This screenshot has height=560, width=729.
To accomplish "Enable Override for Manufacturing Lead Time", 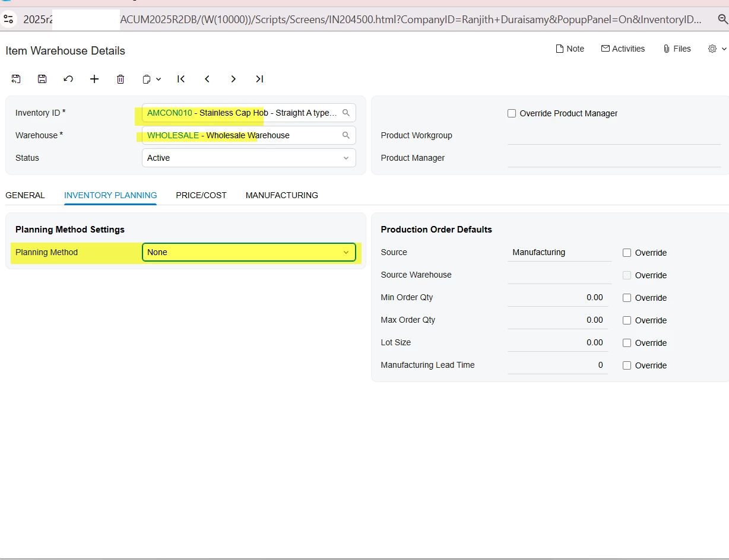I will (x=627, y=365).
